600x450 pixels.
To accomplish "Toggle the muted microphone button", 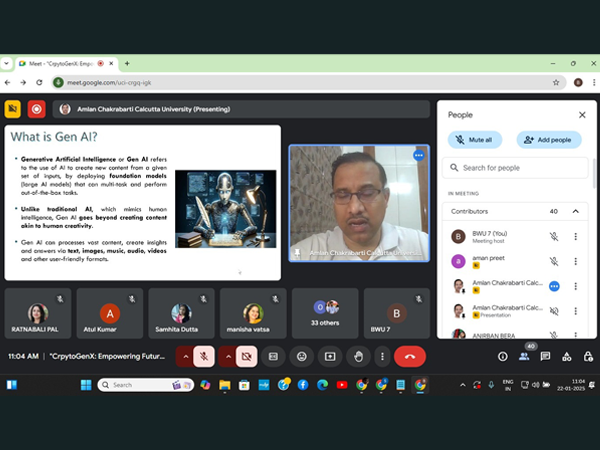I will click(203, 356).
